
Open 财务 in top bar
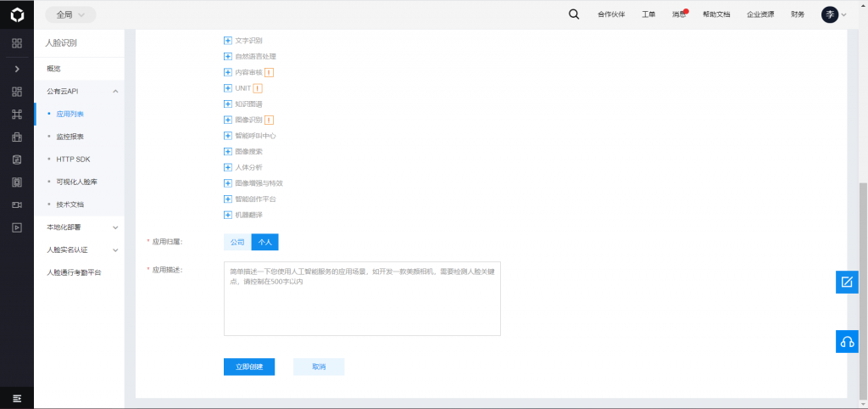[798, 15]
